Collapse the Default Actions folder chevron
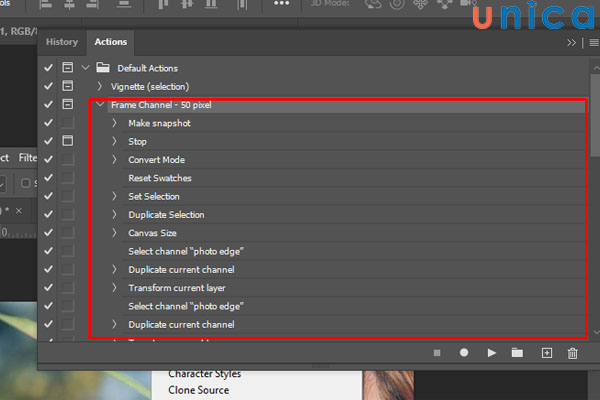Screen dimensions: 600x400 (85, 68)
